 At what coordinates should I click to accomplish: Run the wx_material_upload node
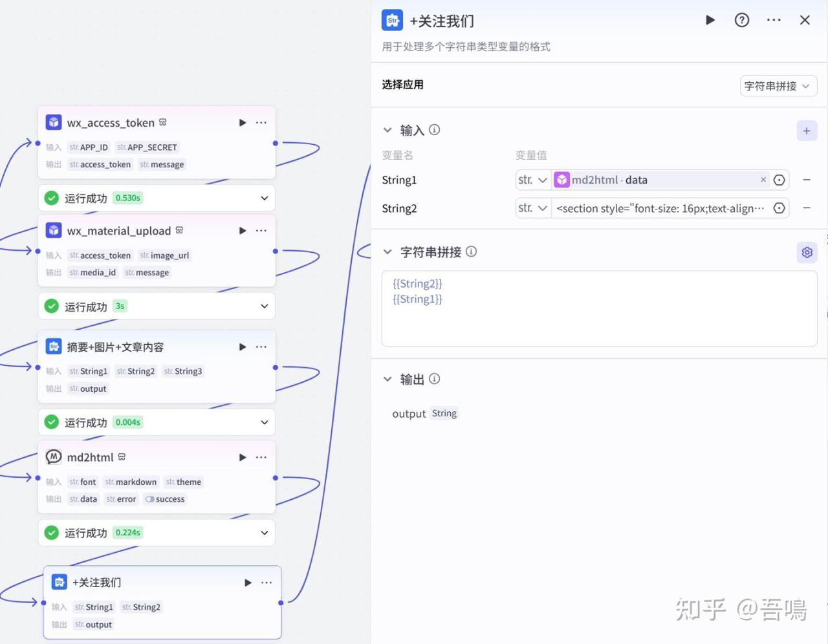pos(243,231)
